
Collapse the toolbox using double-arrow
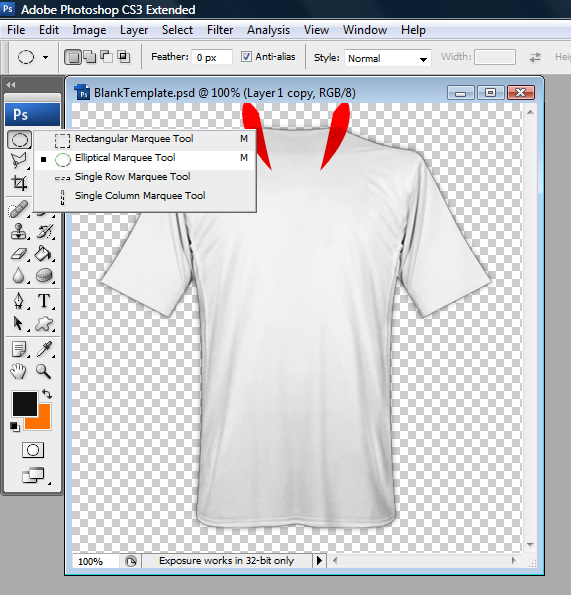(11, 85)
